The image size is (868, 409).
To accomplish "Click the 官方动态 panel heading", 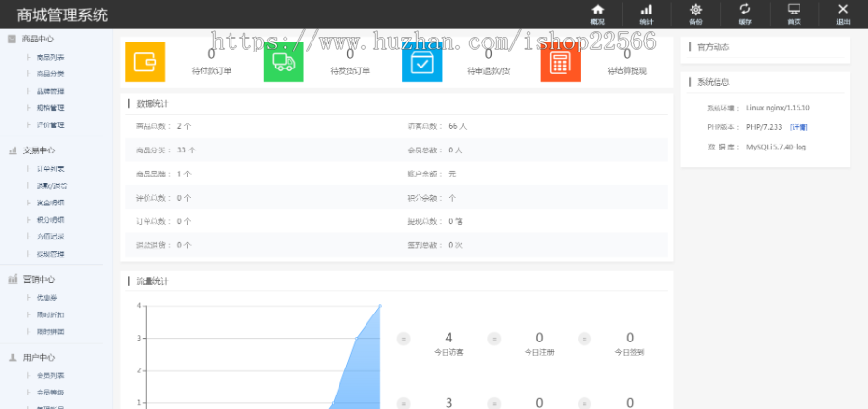I will [713, 47].
